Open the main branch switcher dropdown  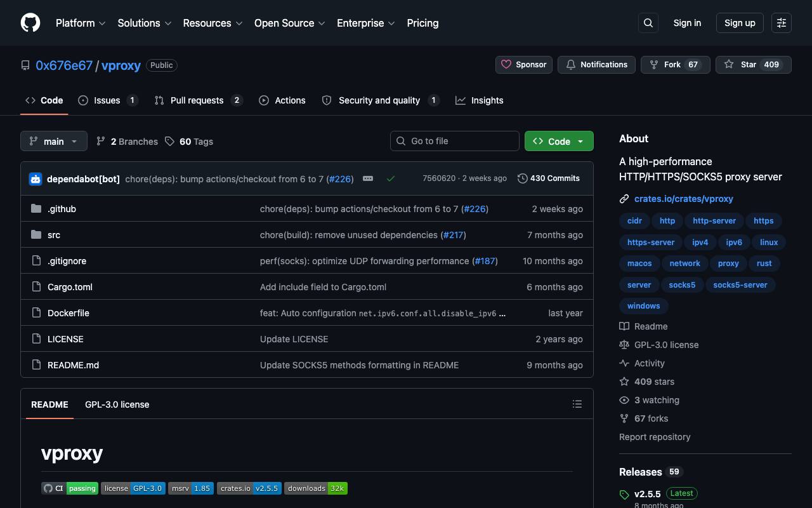[x=54, y=141]
